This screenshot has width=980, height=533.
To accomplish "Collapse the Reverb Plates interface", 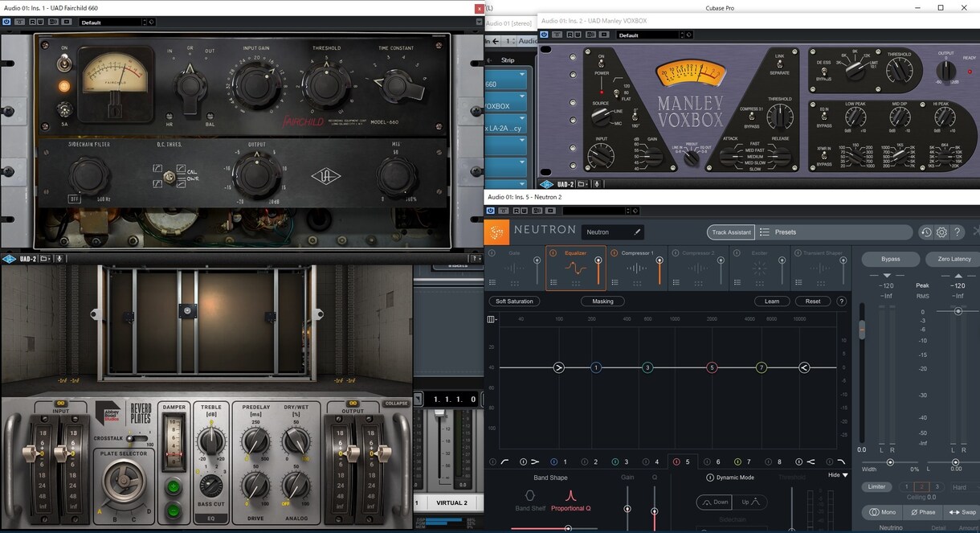I will pos(395,404).
